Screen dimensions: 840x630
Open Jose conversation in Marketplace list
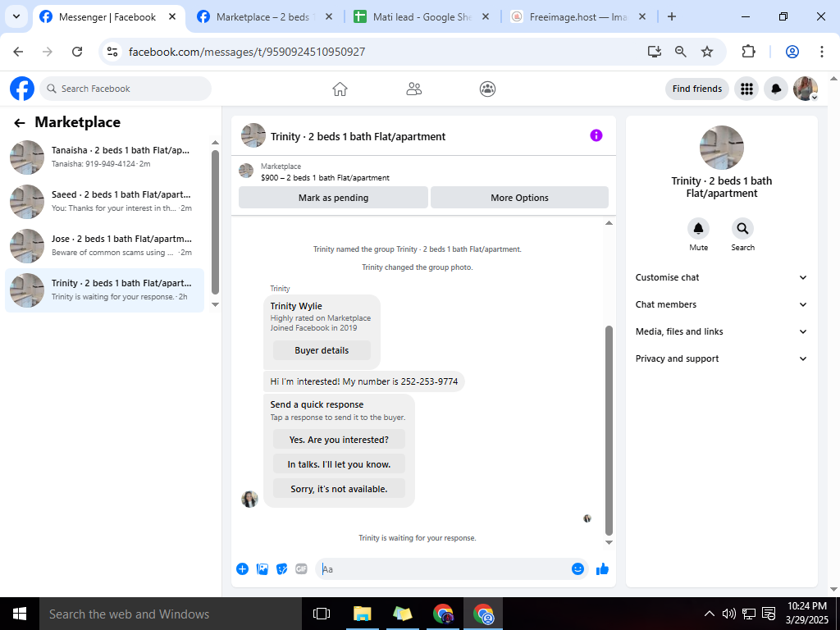104,246
